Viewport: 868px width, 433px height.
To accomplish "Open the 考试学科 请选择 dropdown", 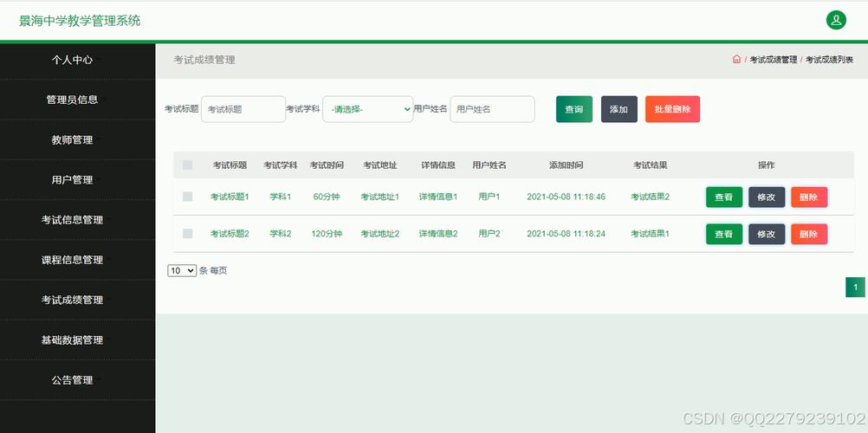I will (368, 109).
